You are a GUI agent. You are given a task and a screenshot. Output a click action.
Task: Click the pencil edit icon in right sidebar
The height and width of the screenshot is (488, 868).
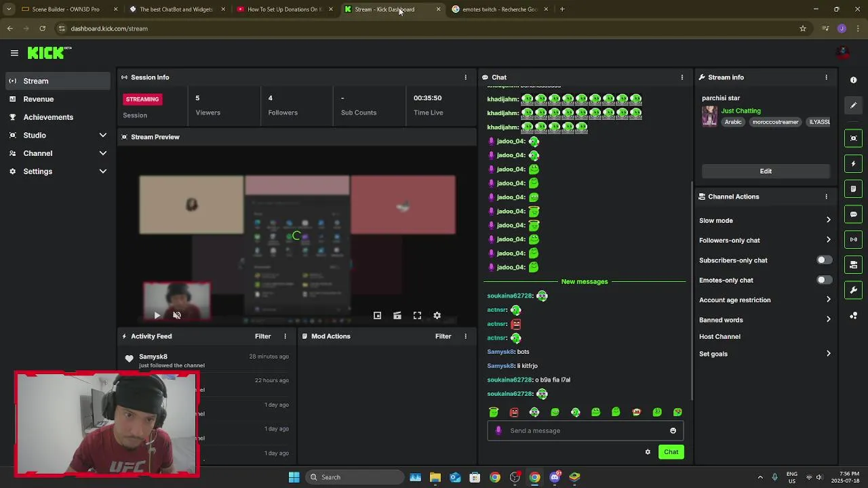point(853,105)
